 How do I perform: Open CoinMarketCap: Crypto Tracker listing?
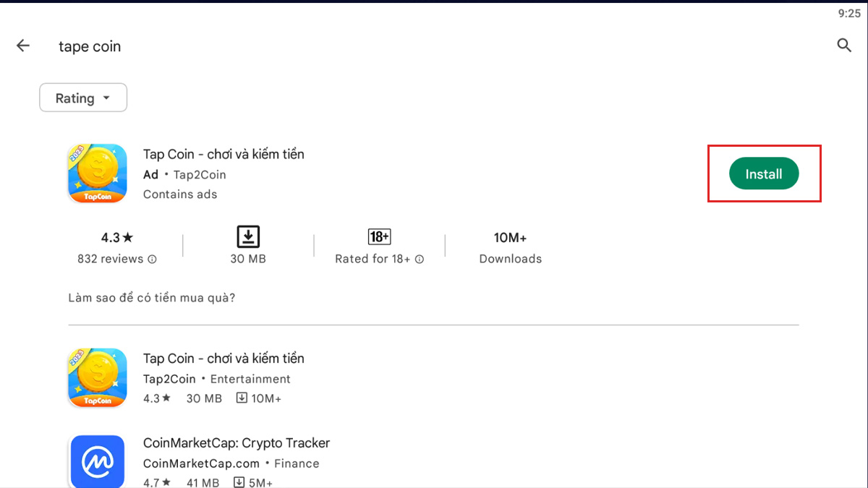point(237,442)
